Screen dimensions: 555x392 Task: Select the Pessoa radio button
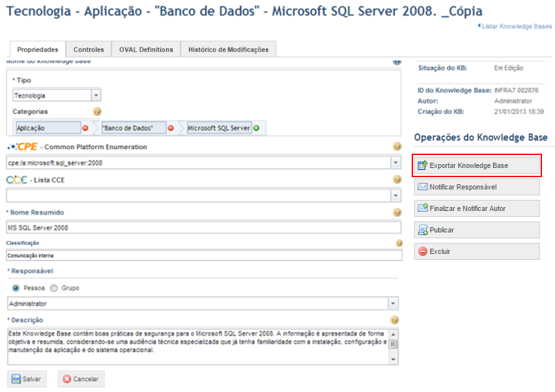click(x=16, y=288)
